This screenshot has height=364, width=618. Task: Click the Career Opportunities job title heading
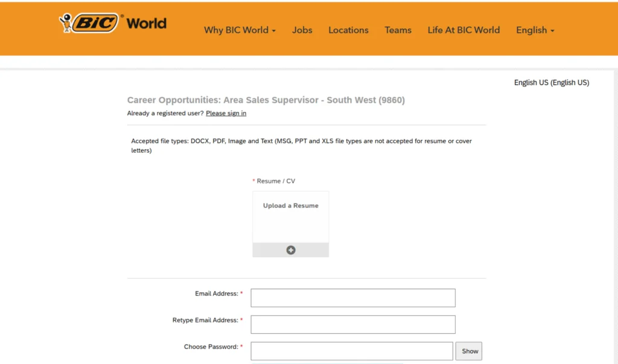266,100
